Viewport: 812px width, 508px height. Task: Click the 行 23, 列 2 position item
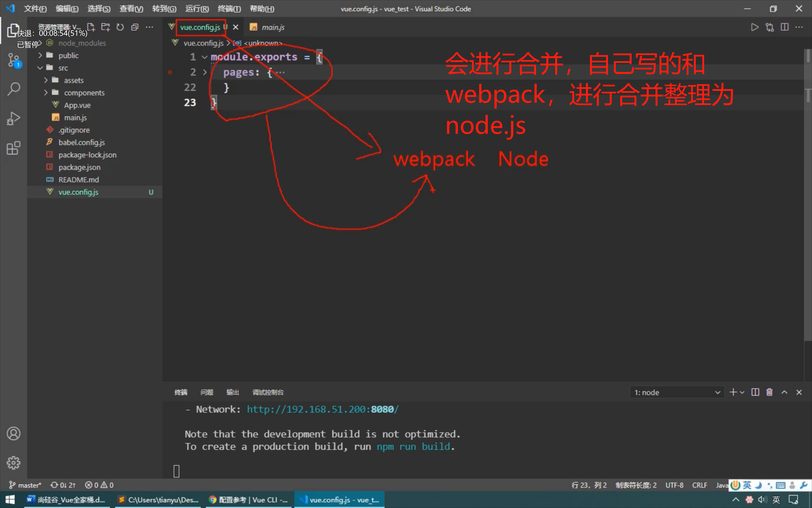coord(589,485)
